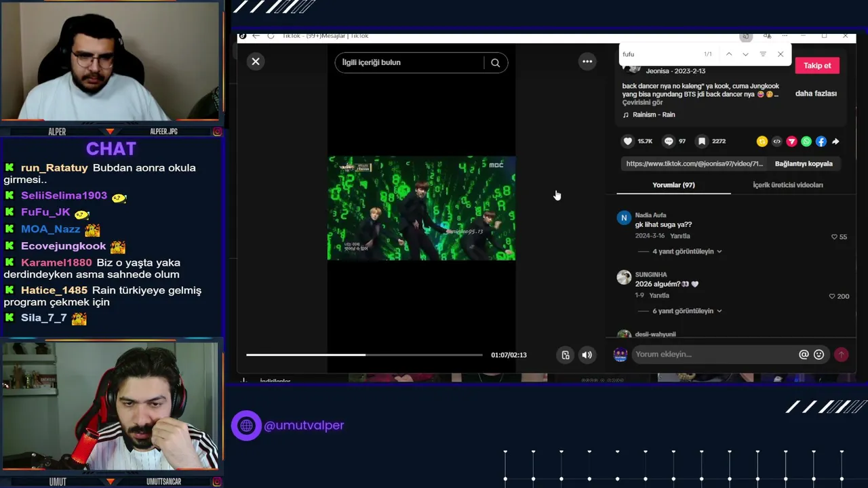Open Nadia Aufa's profile avatar

624,218
